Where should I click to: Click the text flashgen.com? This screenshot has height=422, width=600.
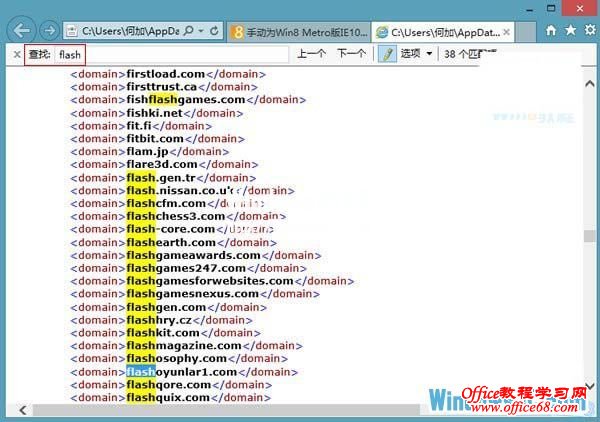(x=166, y=307)
